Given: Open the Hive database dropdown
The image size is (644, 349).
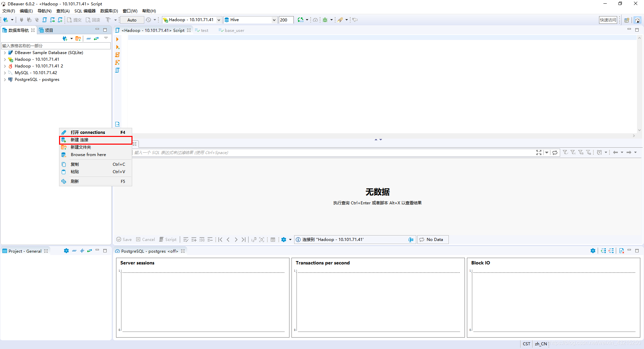Looking at the screenshot, I should [274, 20].
